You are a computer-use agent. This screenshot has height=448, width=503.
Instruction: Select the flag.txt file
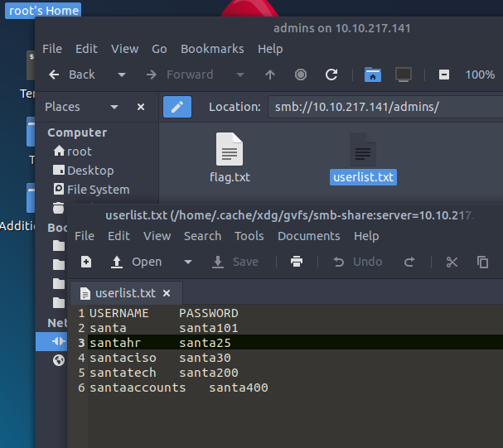point(230,157)
